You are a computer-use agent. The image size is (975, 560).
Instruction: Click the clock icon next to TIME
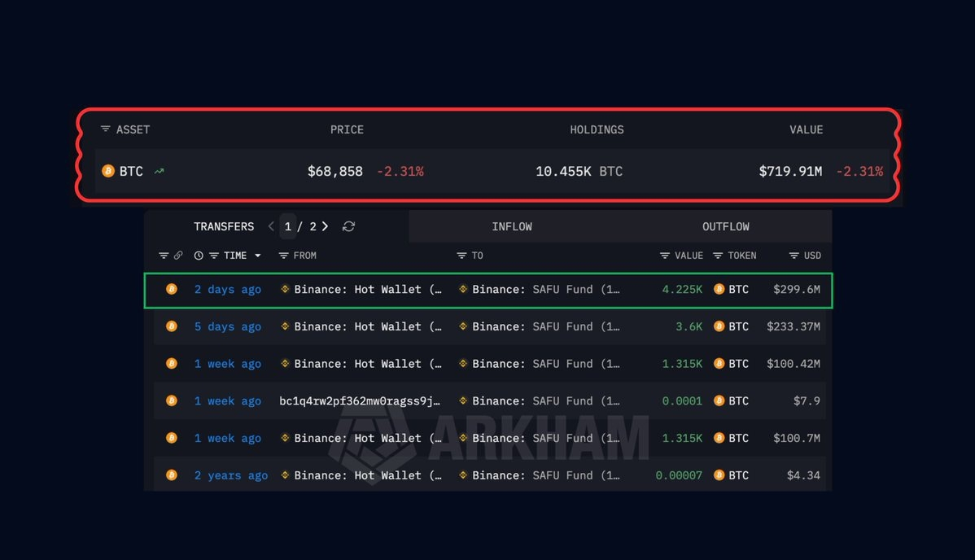click(x=199, y=256)
